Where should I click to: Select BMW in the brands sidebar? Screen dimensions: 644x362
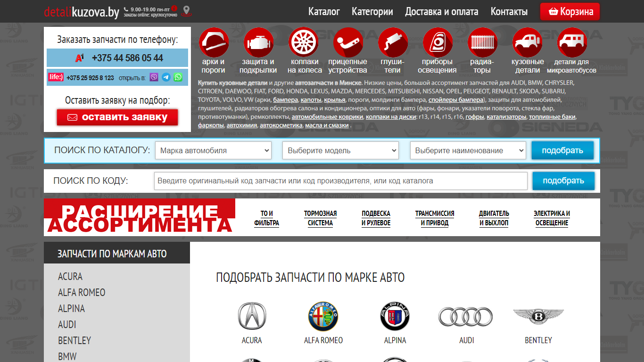[67, 357]
